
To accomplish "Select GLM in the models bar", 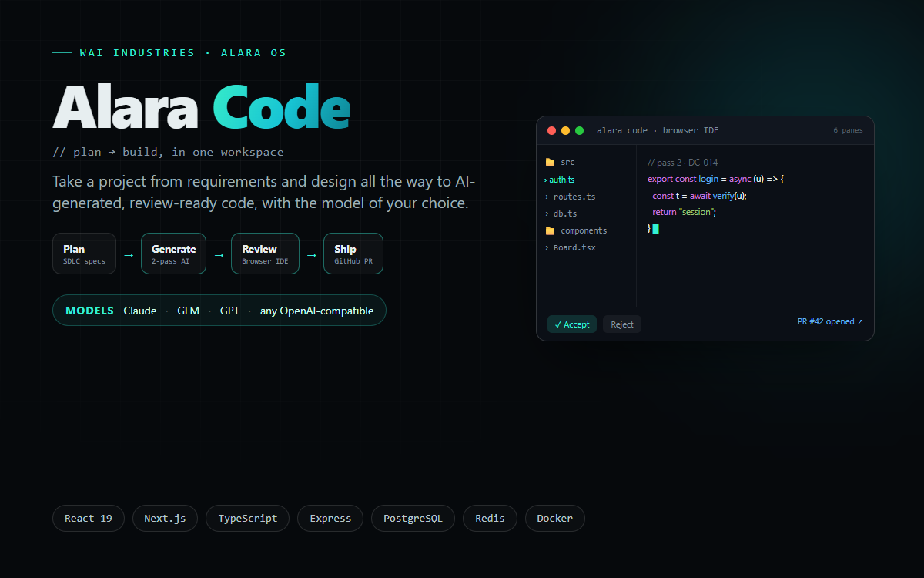I will [x=189, y=311].
